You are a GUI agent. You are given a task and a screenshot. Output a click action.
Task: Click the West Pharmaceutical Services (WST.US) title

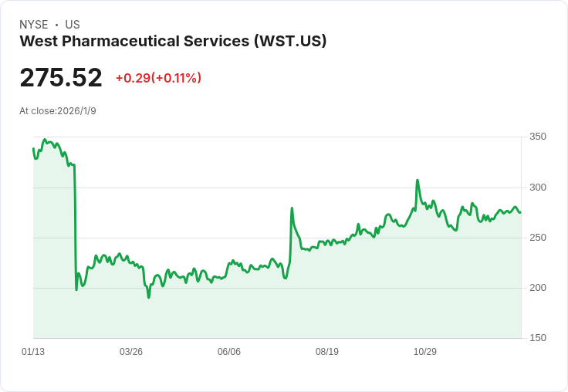[x=173, y=41]
